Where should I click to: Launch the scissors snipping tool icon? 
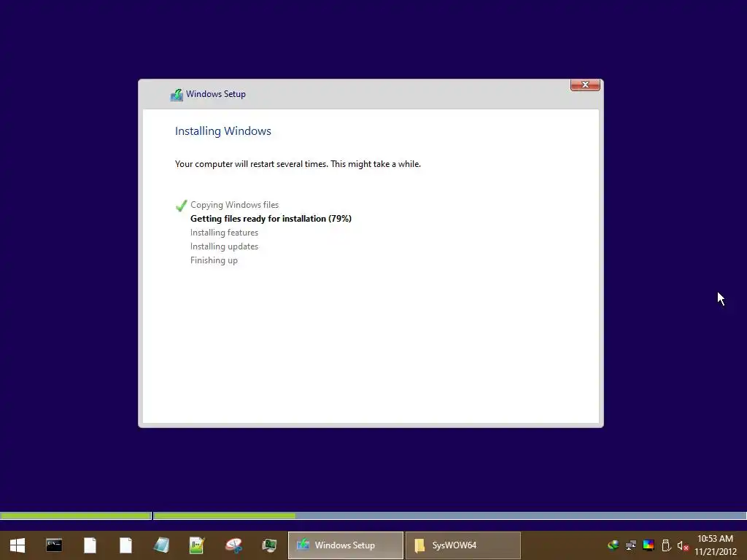(233, 545)
